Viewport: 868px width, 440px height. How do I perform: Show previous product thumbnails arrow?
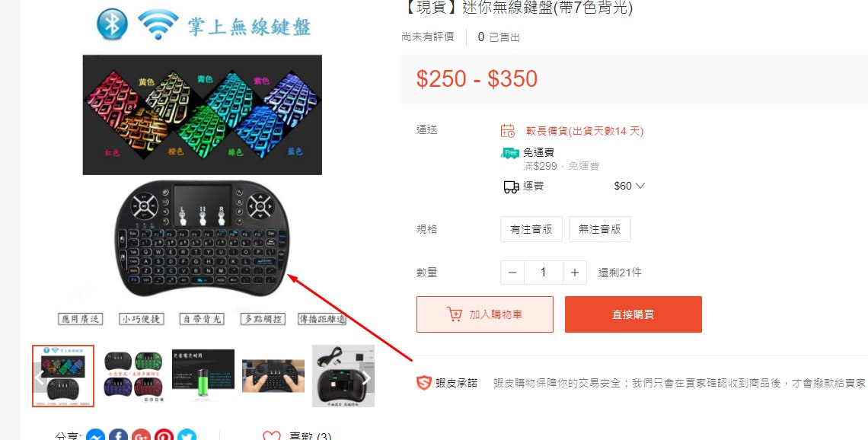pos(40,378)
